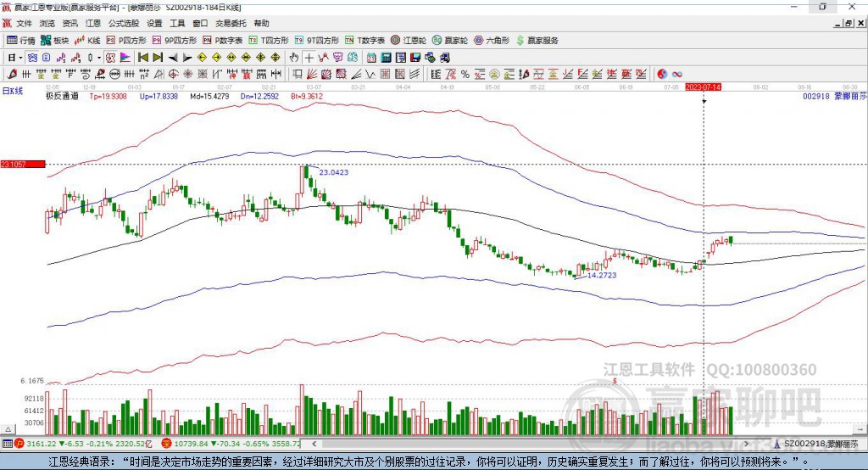Screen dimensions: 868x470
Task: Open the 江恩 menu
Action: [x=93, y=23]
